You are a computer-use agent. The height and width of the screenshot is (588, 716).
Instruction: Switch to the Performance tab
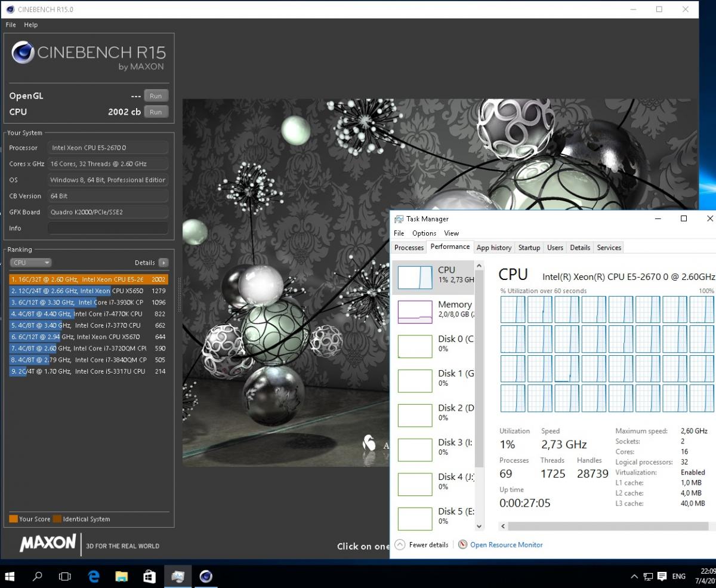tap(450, 247)
